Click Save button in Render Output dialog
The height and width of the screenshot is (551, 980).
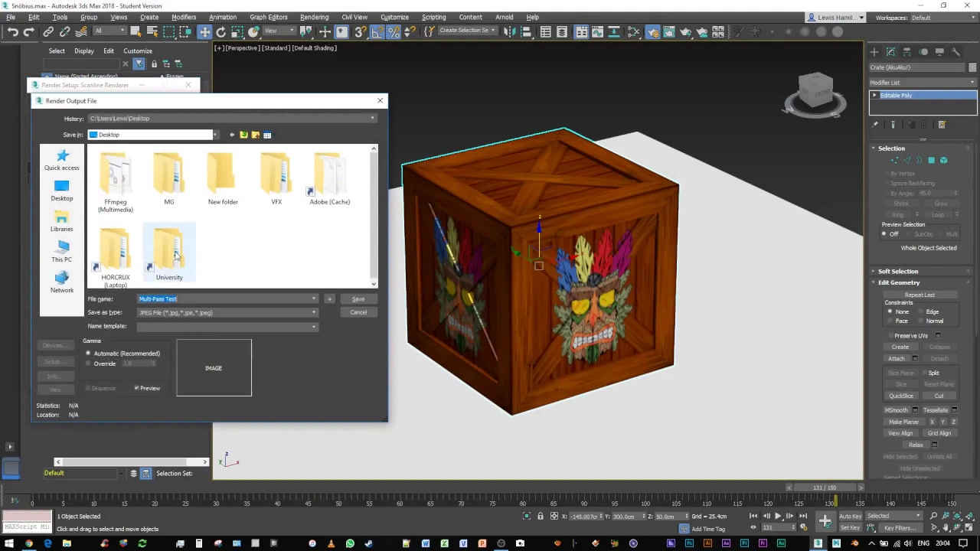(x=358, y=299)
